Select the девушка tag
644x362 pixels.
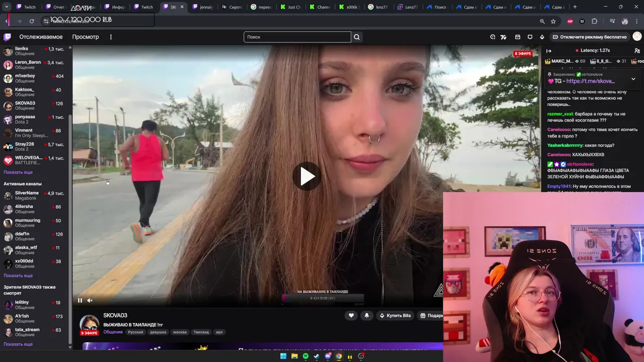coord(158,332)
